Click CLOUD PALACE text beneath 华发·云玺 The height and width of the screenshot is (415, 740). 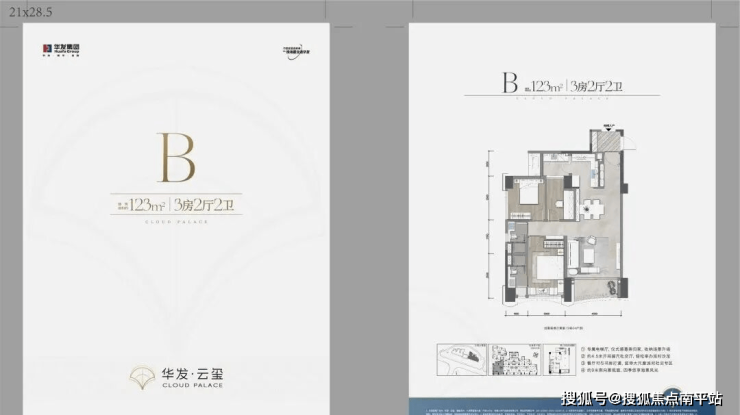point(192,385)
